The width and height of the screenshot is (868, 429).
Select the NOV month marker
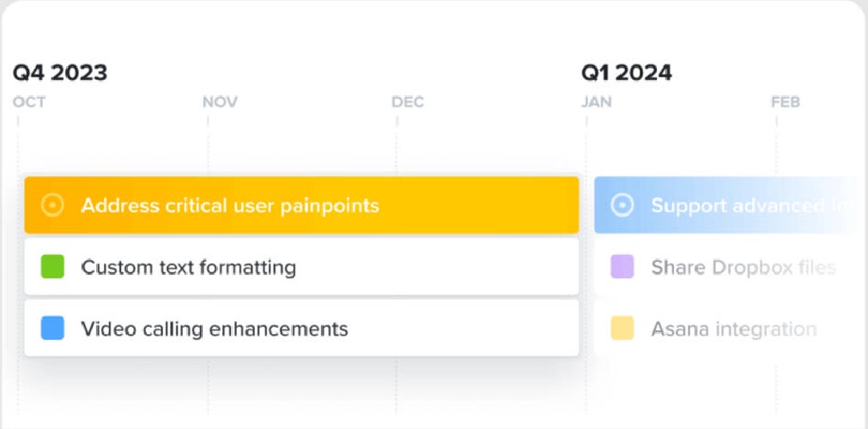[220, 102]
